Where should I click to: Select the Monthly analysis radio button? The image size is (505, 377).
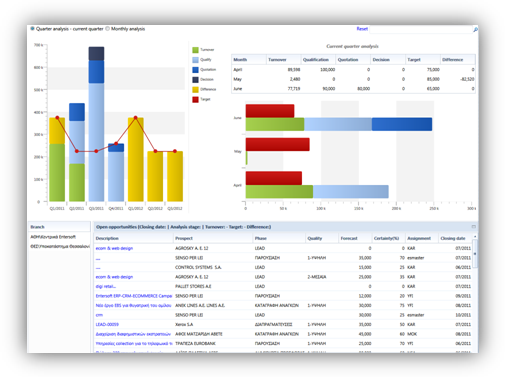click(x=107, y=29)
